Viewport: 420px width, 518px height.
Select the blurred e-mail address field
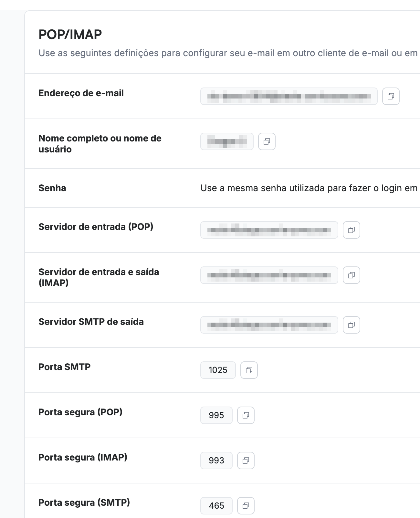(x=289, y=96)
